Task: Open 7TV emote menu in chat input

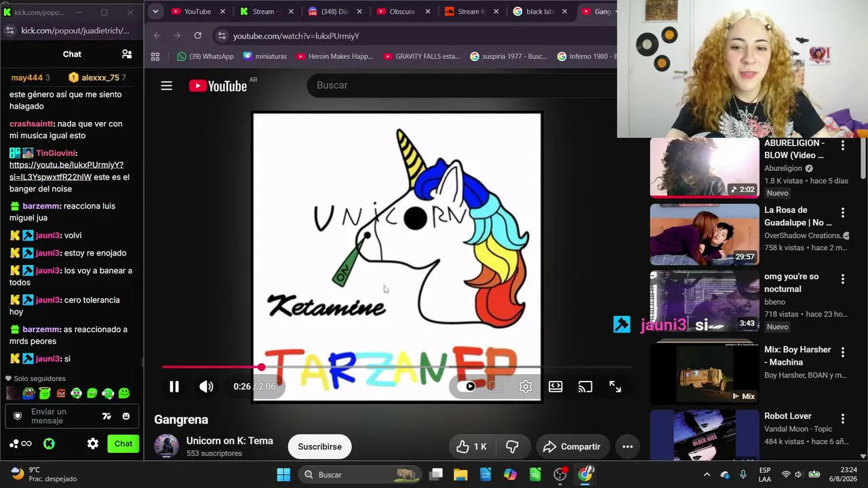Action: click(106, 416)
